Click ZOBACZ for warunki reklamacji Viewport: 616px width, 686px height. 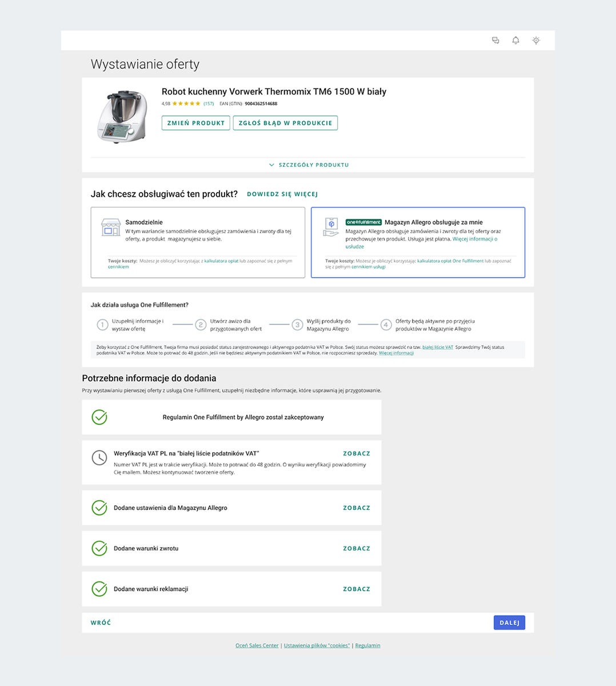[357, 589]
